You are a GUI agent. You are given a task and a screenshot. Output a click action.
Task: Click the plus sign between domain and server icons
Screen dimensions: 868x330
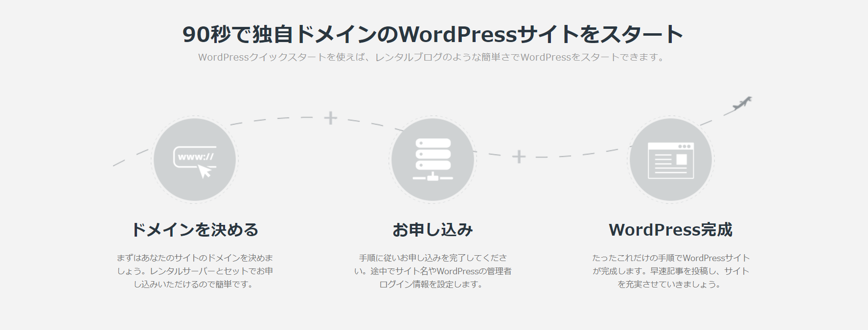click(x=331, y=118)
